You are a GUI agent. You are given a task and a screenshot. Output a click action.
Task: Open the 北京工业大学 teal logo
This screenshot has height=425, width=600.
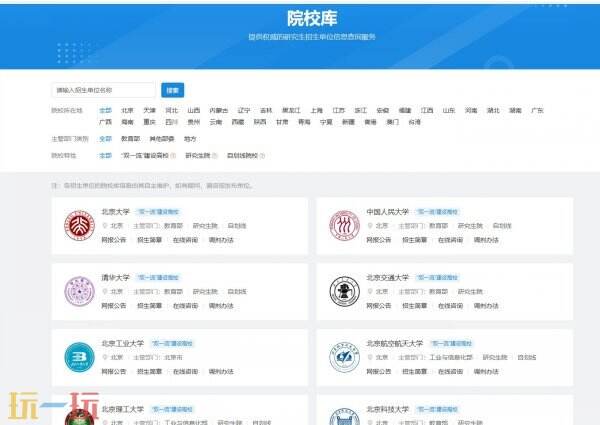click(79, 357)
